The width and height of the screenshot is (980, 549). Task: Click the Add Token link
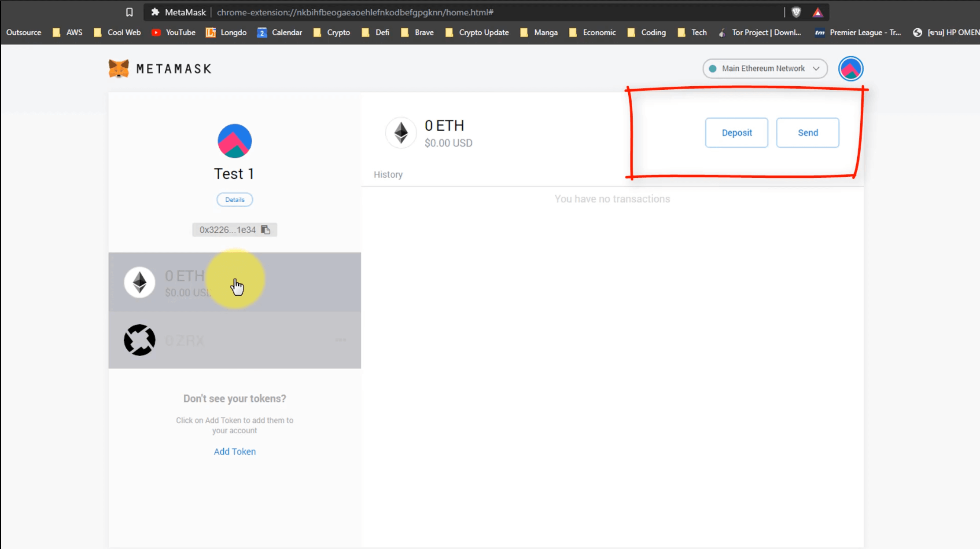pos(235,451)
